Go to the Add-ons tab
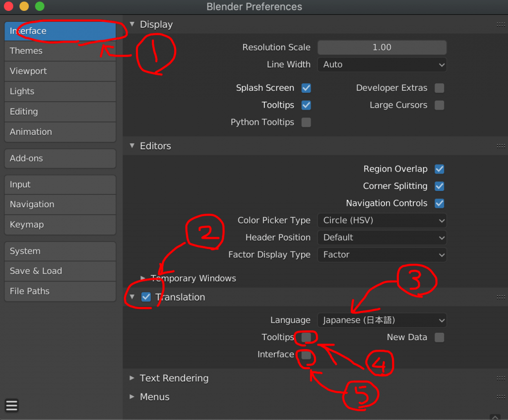This screenshot has height=420, width=508. (x=60, y=158)
